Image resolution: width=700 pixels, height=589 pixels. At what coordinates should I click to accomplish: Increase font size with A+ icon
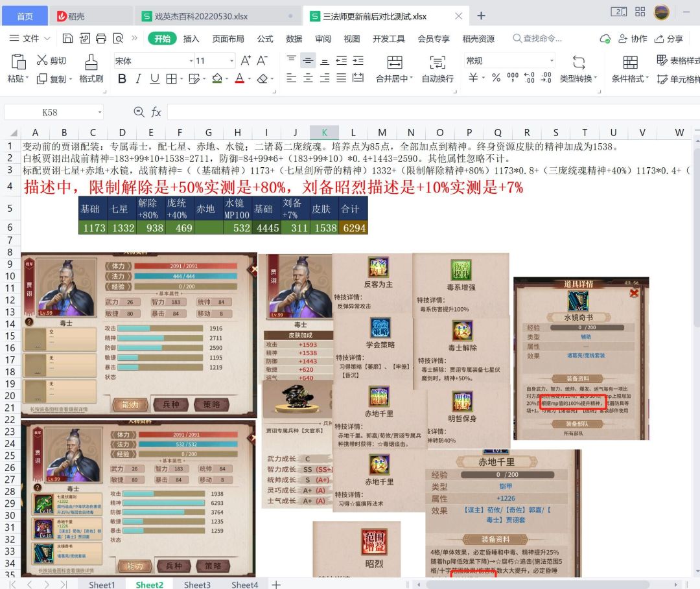246,60
